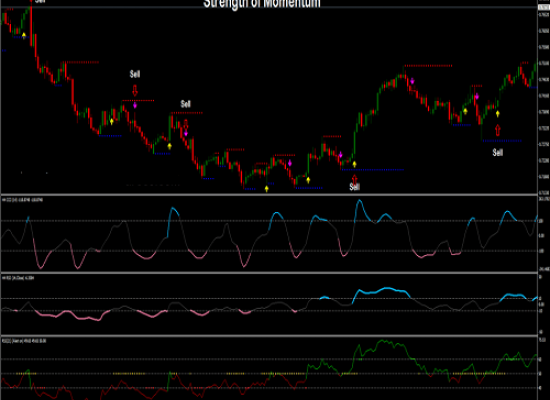
Task: Click the magenta arrow beneath the long red dotted resistance line
Action: click(x=412, y=81)
